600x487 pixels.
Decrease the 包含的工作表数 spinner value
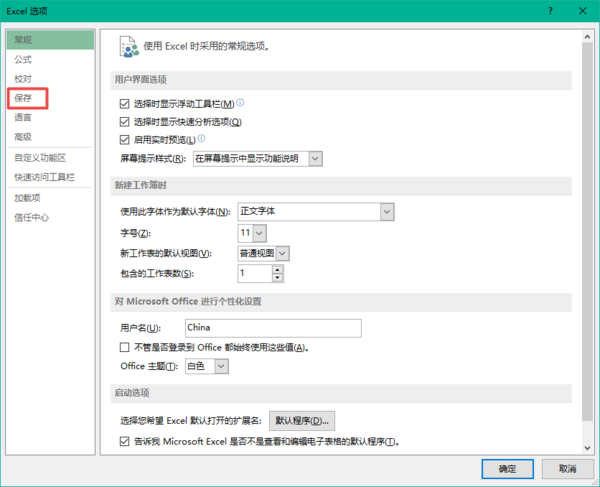point(277,277)
